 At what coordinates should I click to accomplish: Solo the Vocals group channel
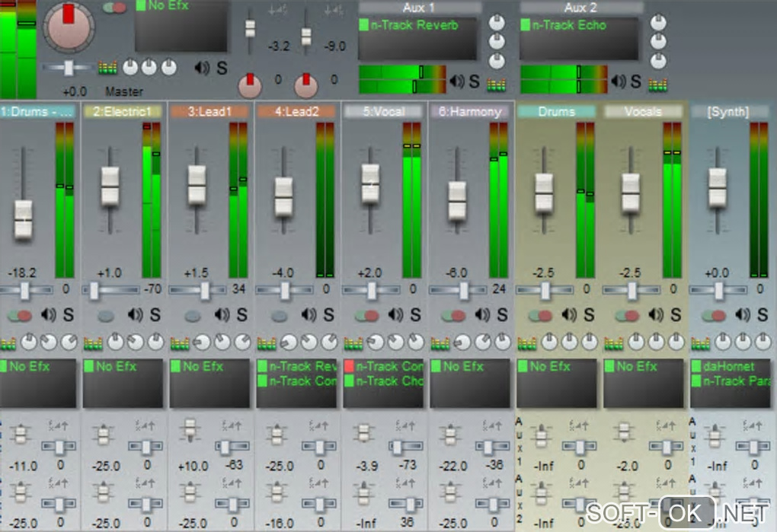point(676,315)
